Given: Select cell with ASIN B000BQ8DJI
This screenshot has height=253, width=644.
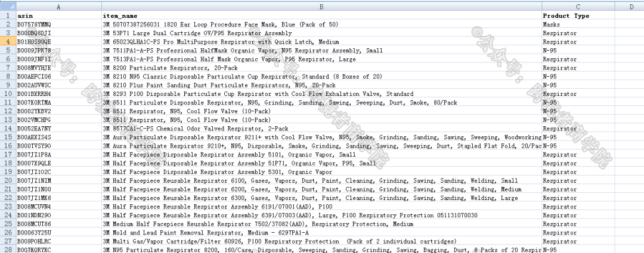Looking at the screenshot, I should pyautogui.click(x=59, y=33).
